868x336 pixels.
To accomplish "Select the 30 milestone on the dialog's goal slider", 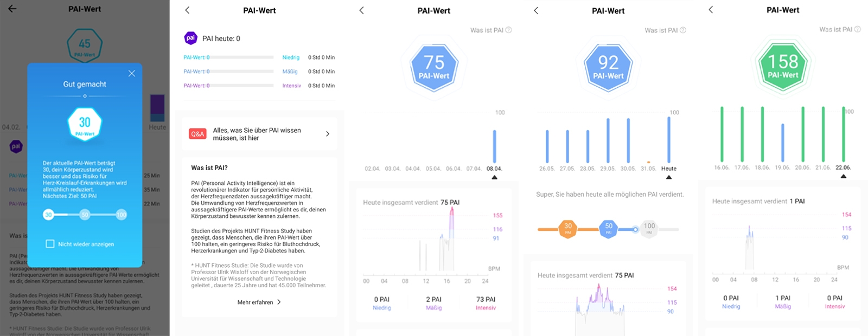I will (48, 215).
